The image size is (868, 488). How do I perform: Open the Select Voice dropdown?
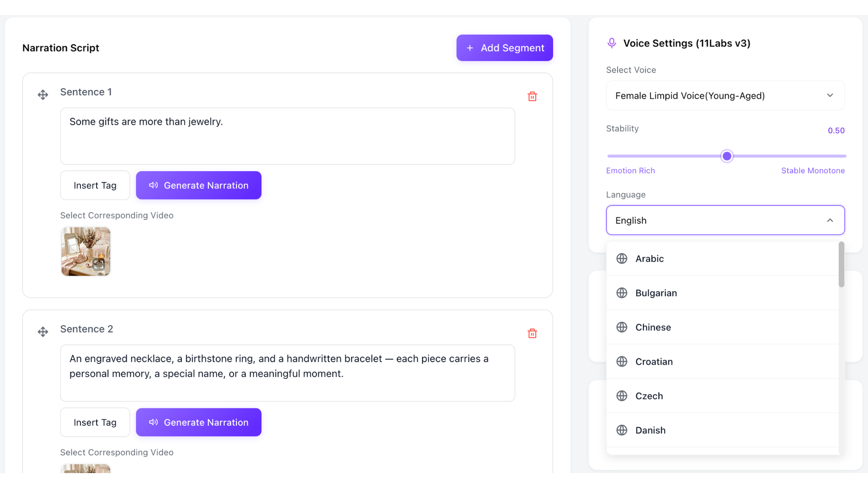pyautogui.click(x=725, y=95)
